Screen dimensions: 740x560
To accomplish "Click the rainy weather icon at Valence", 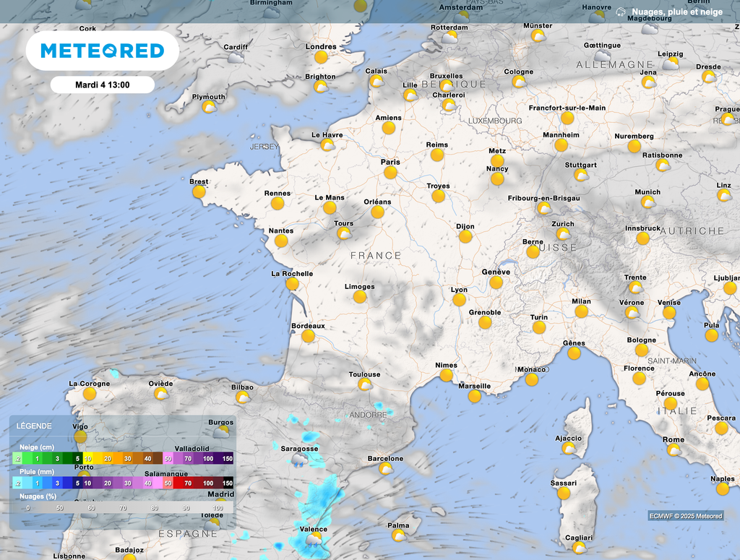I will click(x=314, y=540).
